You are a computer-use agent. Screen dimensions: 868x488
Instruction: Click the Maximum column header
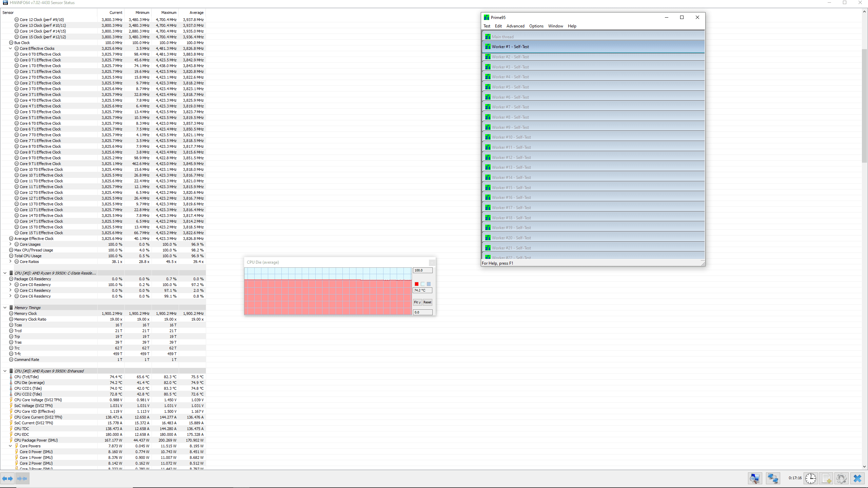point(165,13)
